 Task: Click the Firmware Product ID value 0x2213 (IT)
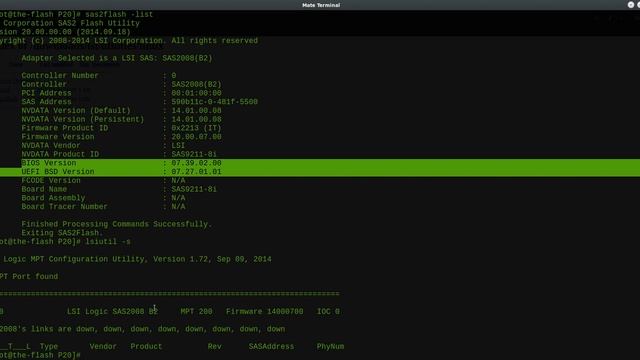pyautogui.click(x=196, y=128)
